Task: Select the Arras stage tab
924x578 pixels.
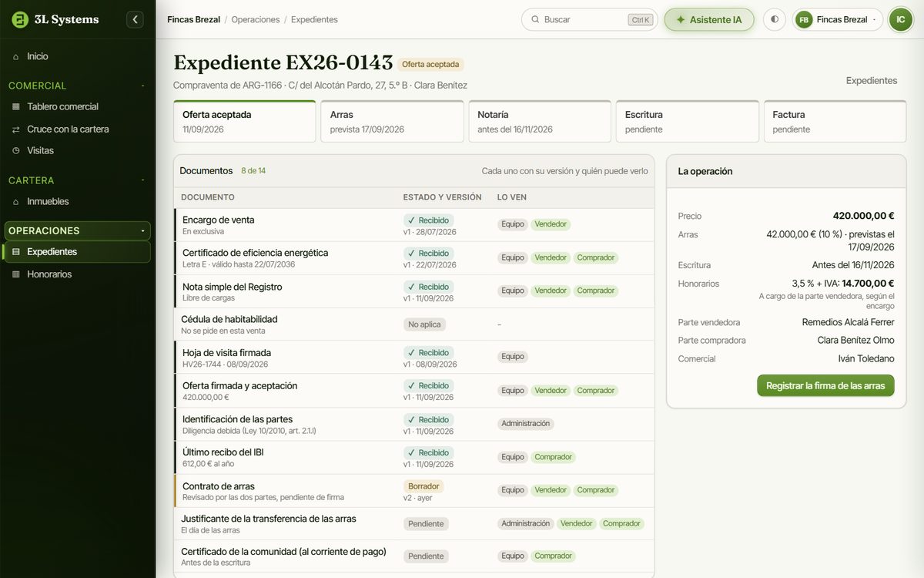Action: [392, 121]
